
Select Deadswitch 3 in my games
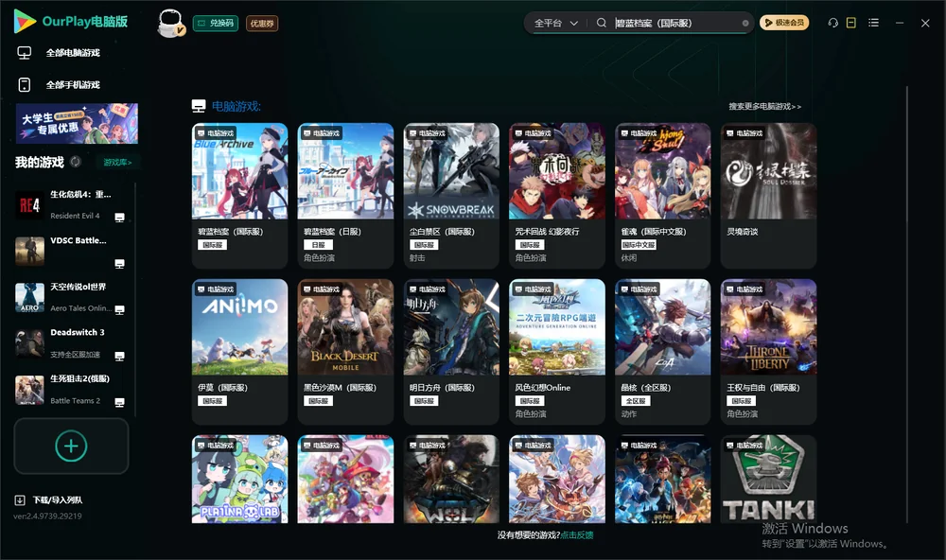(71, 343)
